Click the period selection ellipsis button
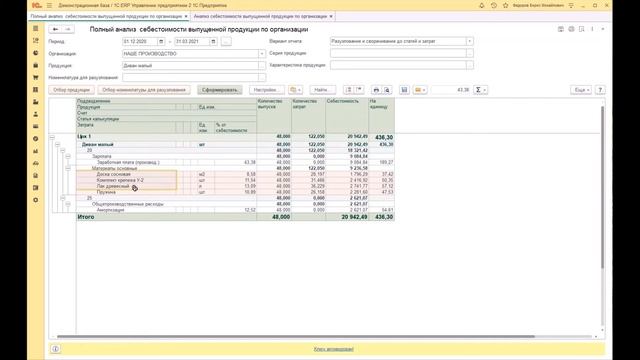 [x=226, y=42]
